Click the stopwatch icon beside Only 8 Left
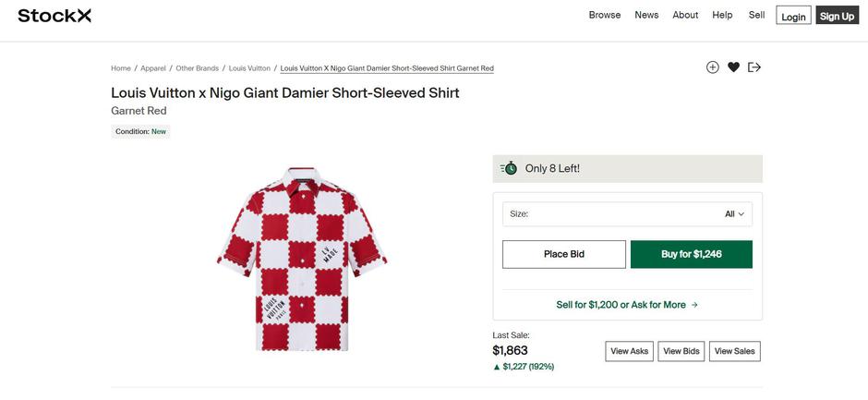 coord(509,168)
